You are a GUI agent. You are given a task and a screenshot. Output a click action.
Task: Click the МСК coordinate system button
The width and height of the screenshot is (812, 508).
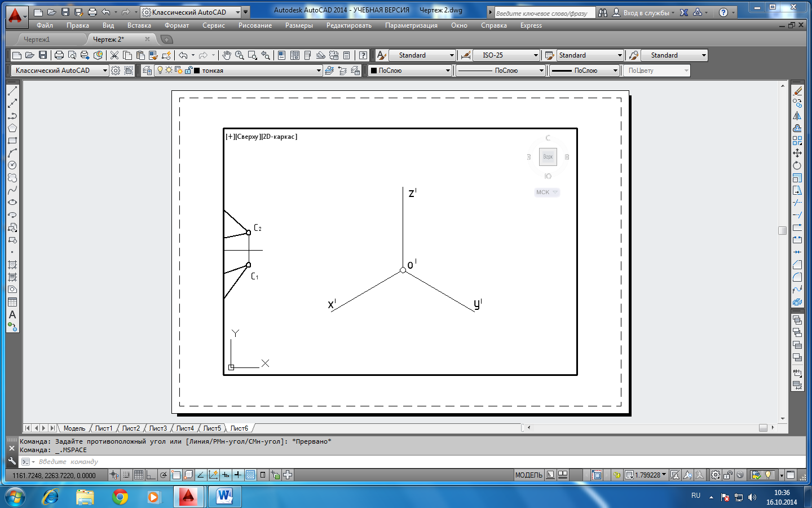pyautogui.click(x=546, y=192)
